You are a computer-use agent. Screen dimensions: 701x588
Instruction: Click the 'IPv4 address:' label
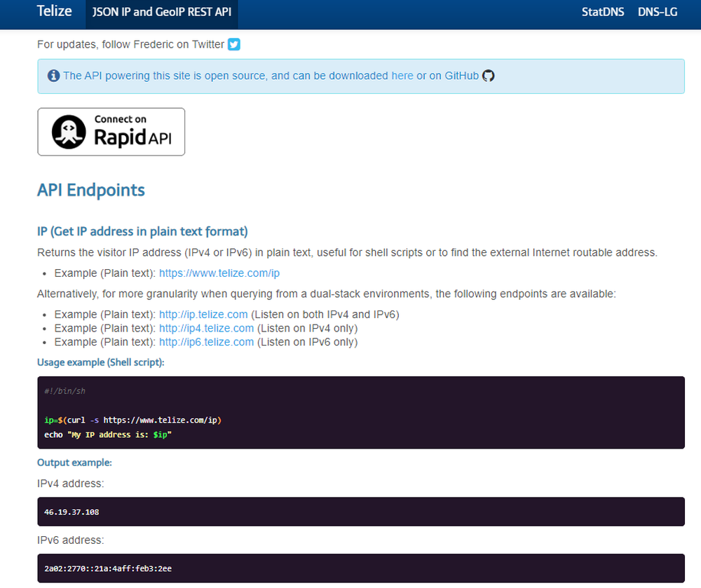pos(70,484)
